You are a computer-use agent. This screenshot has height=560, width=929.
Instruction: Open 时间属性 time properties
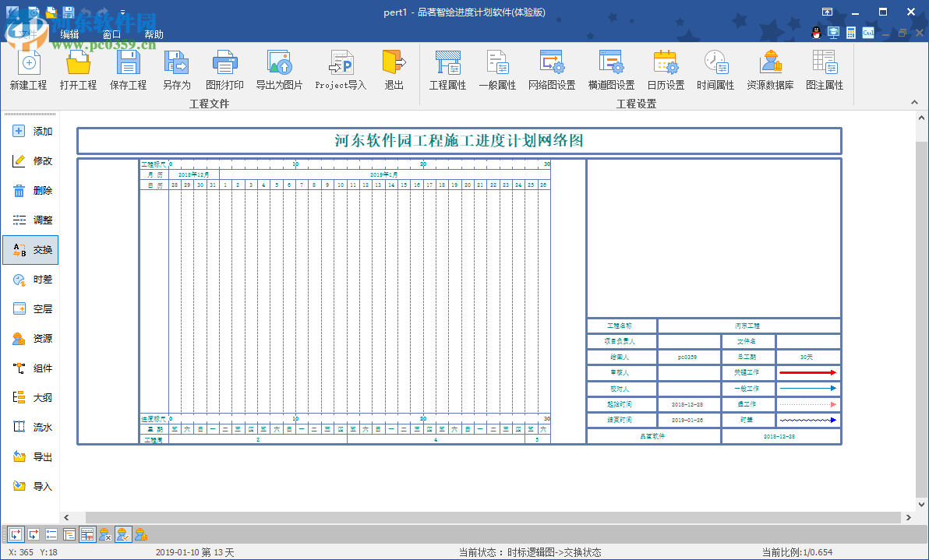pyautogui.click(x=715, y=70)
